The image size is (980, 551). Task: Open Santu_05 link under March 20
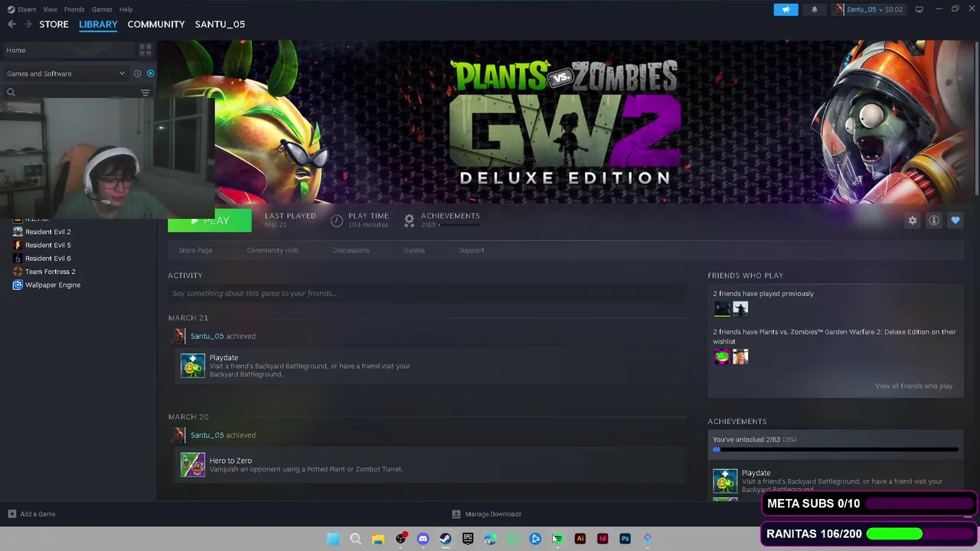207,435
